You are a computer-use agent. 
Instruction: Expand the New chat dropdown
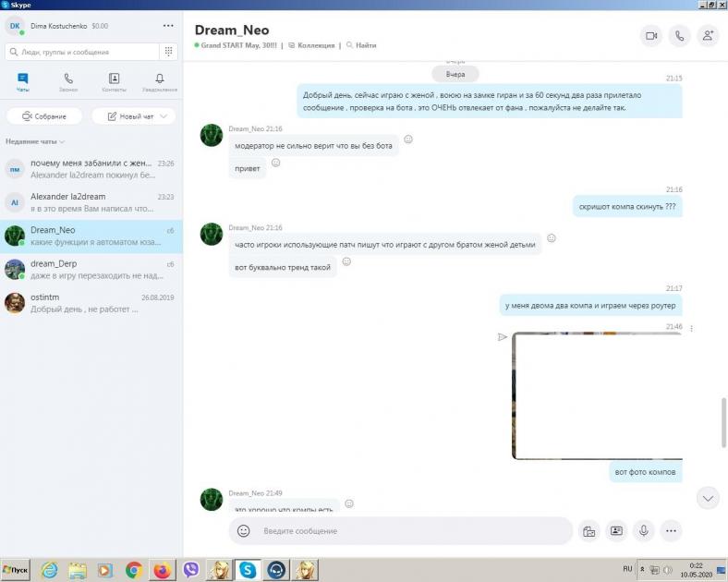pyautogui.click(x=134, y=116)
